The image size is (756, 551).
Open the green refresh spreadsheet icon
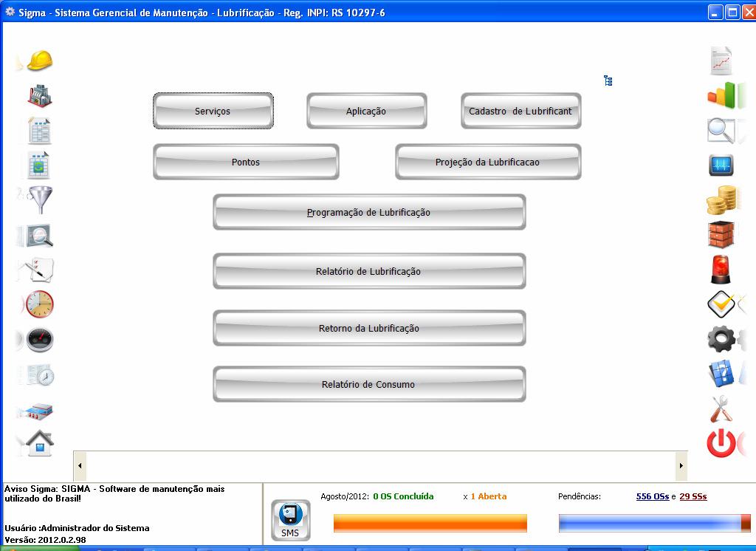click(x=38, y=165)
